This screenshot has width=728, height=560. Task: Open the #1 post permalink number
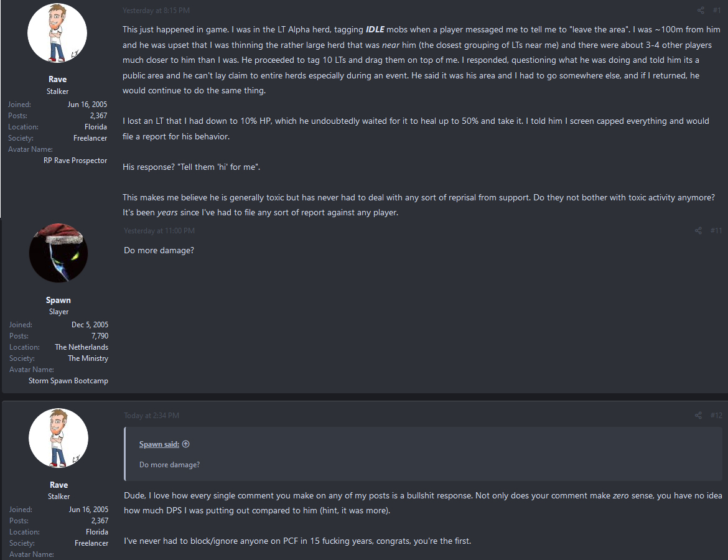(716, 10)
